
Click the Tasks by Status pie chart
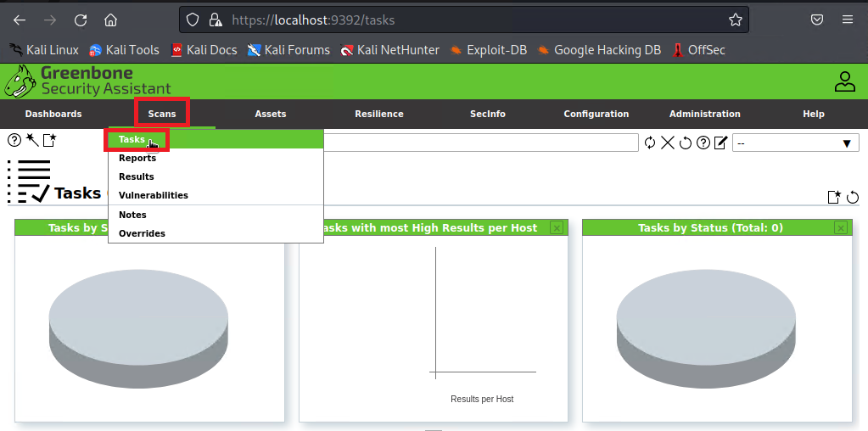(x=706, y=329)
